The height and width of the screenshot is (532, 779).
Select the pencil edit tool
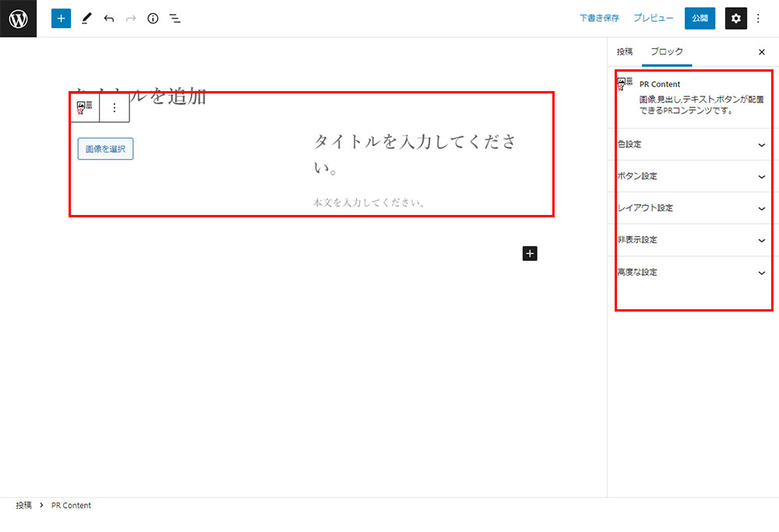tap(86, 19)
